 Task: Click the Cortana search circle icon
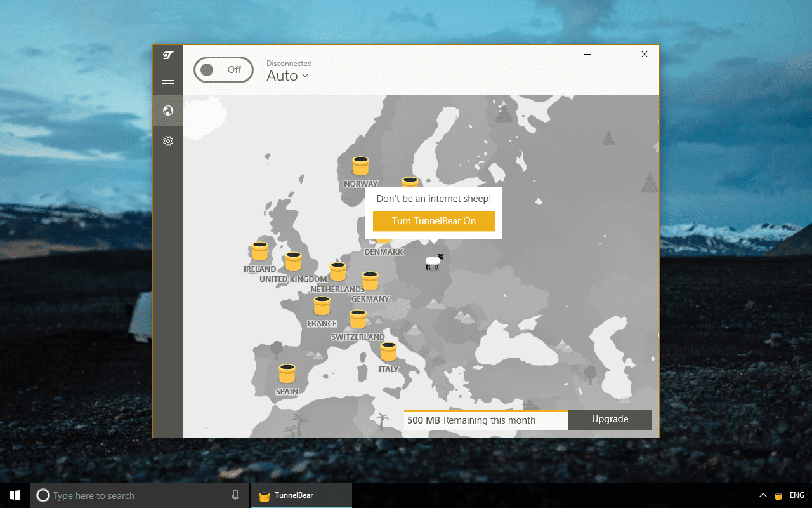43,495
